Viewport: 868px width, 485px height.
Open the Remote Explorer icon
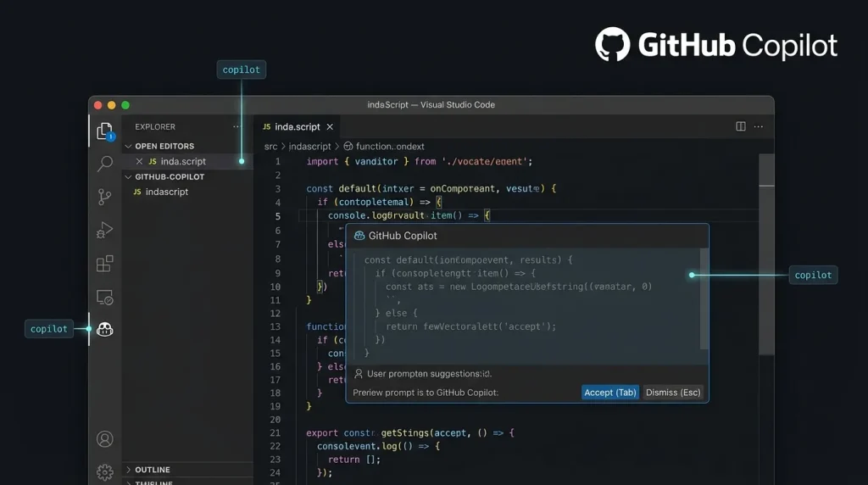click(104, 298)
